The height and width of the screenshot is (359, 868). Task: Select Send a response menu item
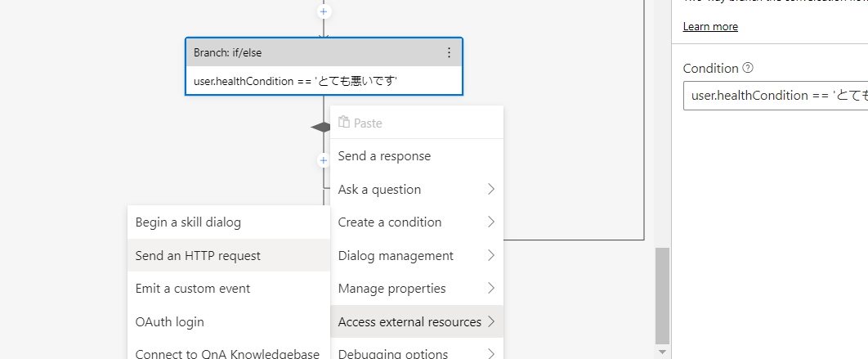(x=384, y=156)
